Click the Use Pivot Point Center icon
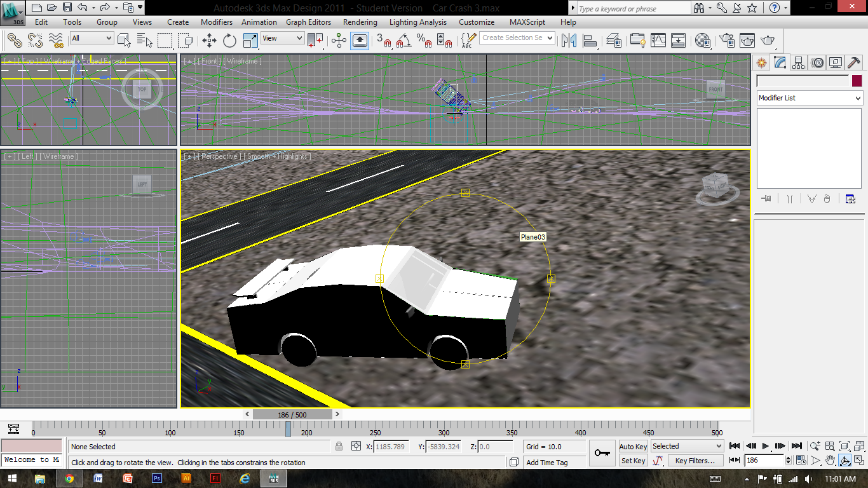 pyautogui.click(x=315, y=40)
